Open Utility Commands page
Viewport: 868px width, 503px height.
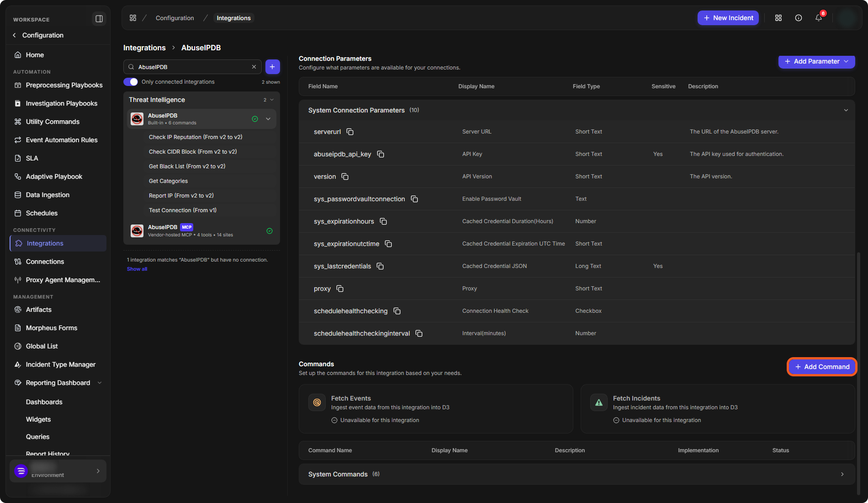[x=58, y=122]
